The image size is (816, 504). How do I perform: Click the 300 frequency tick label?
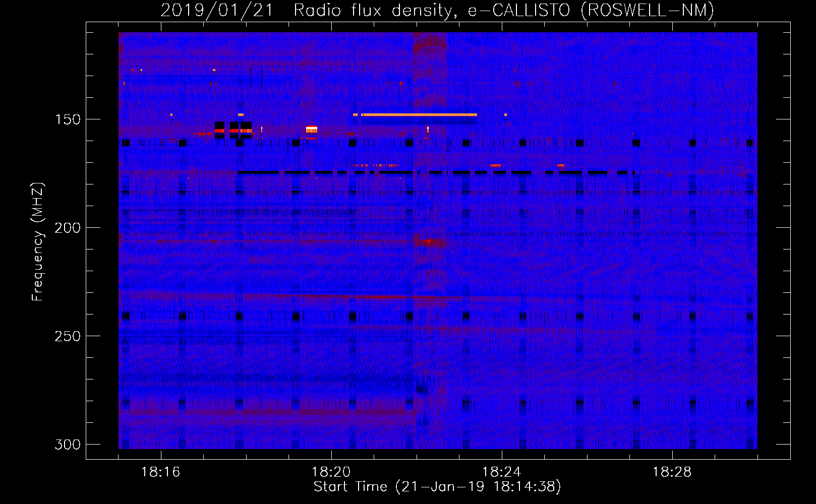(x=68, y=445)
